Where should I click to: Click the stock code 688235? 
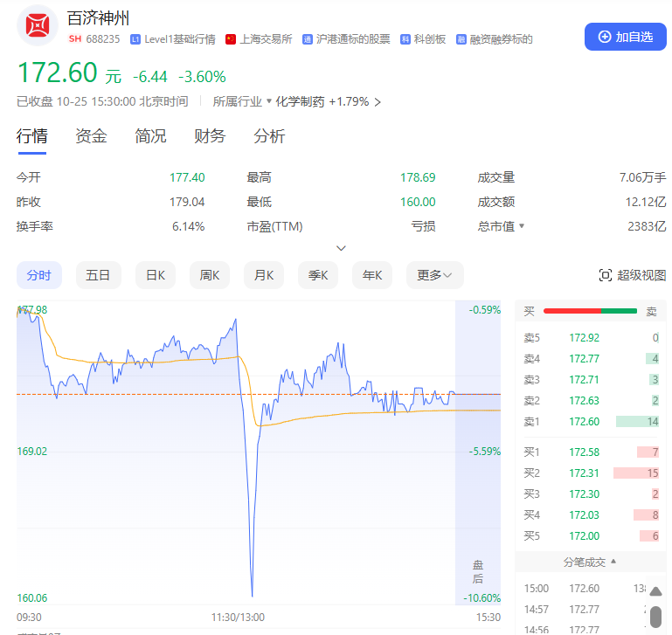point(103,39)
